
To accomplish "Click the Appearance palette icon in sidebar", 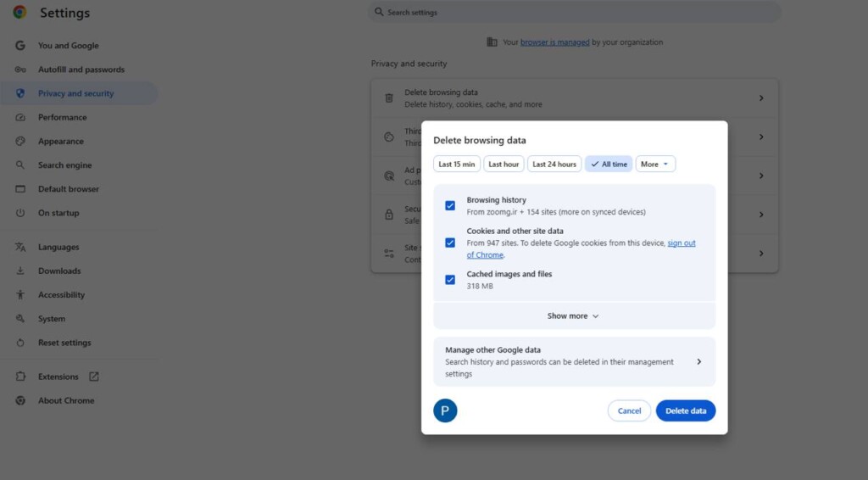I will 20,142.
